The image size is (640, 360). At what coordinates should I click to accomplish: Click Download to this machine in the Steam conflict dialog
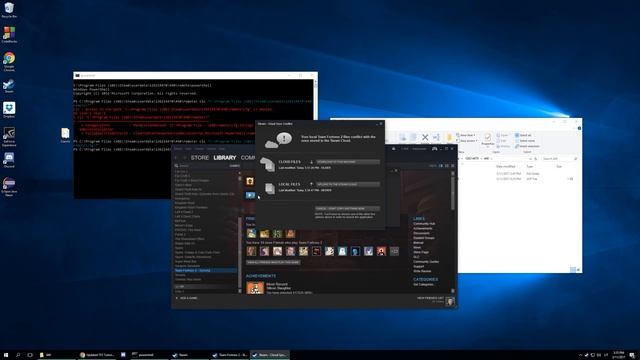[x=348, y=162]
